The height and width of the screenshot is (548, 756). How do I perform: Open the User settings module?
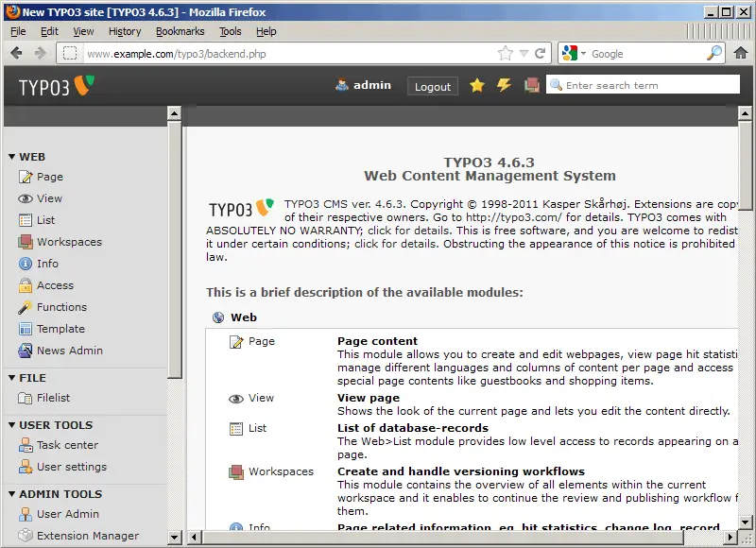[x=62, y=467]
